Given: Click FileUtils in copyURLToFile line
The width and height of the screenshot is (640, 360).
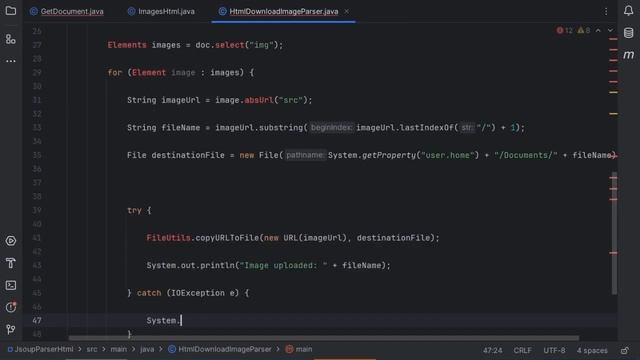Looking at the screenshot, I should pyautogui.click(x=169, y=238).
